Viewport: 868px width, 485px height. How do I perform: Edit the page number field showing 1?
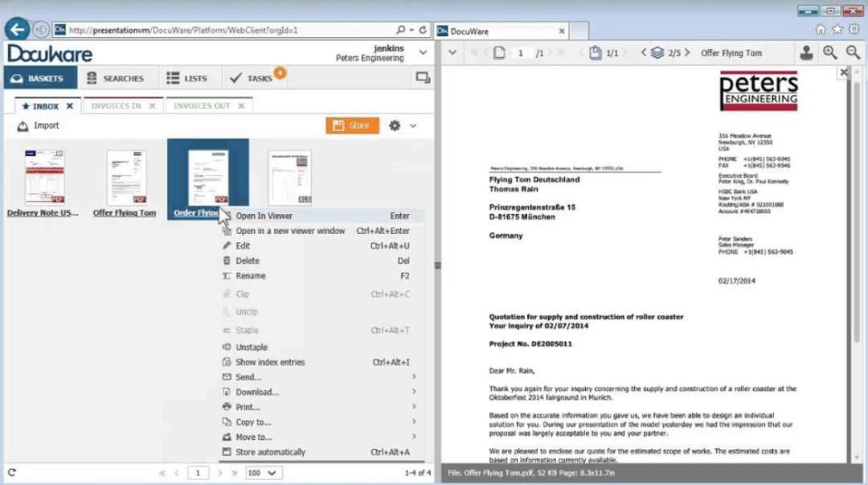pos(521,52)
